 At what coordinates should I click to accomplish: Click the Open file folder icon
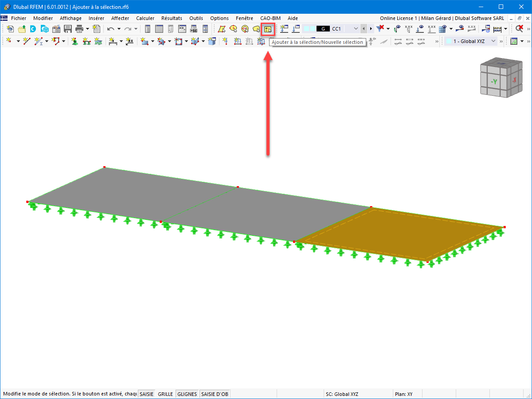coord(21,29)
